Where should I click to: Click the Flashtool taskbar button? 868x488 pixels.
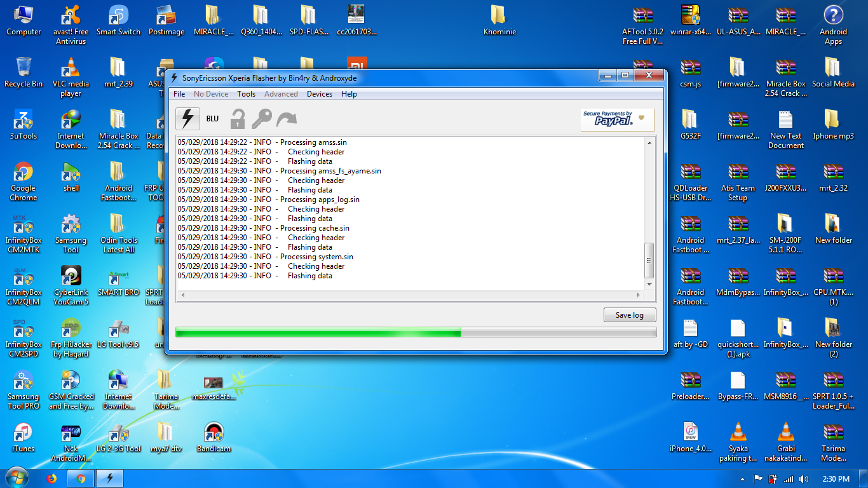[110, 478]
